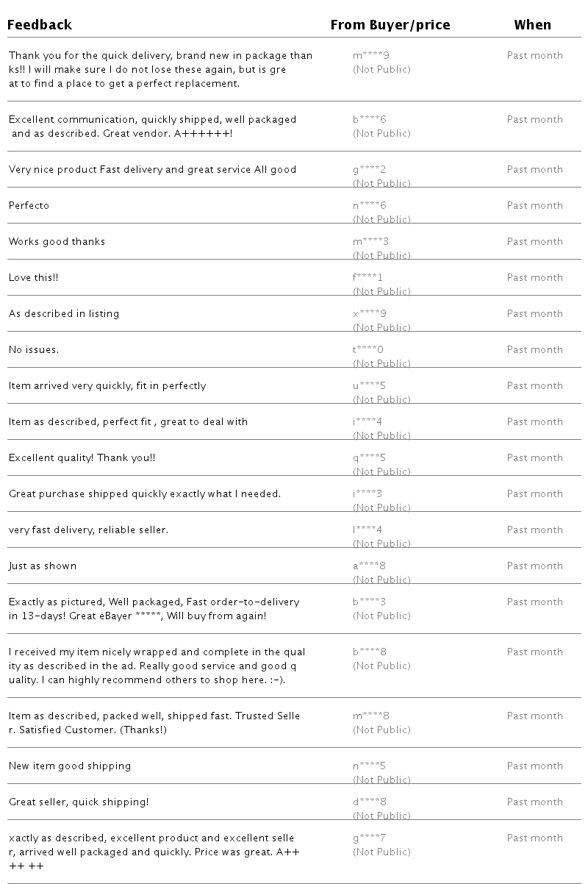Click the "No issues." feedback comment

tap(34, 349)
